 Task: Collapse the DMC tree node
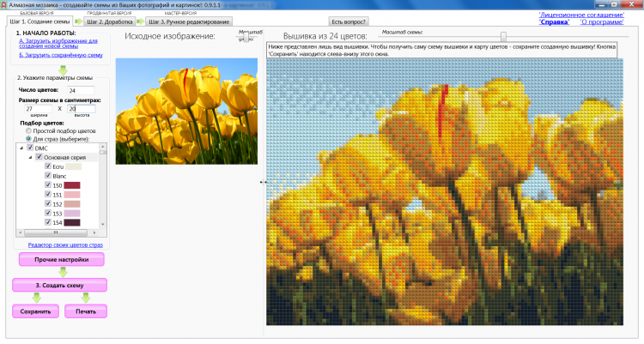(x=21, y=148)
